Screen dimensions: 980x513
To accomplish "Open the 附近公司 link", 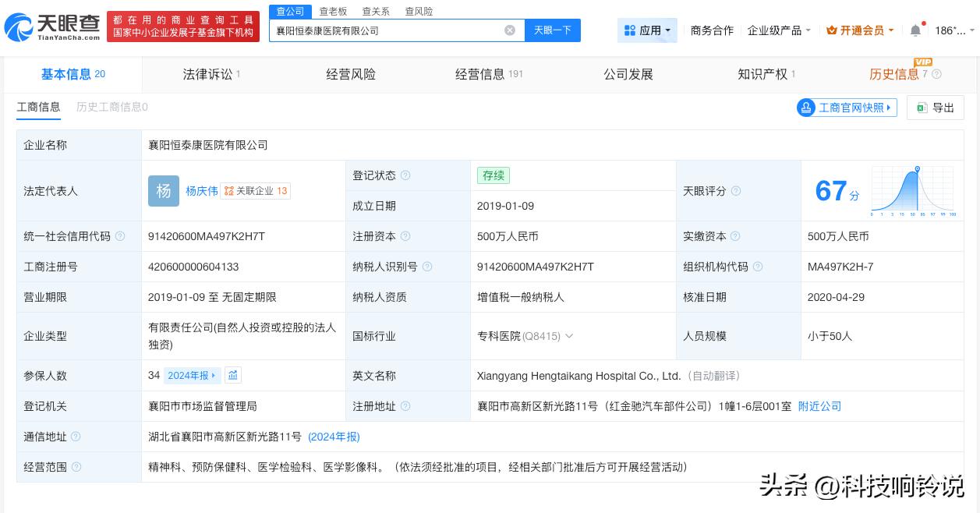I will pos(819,406).
